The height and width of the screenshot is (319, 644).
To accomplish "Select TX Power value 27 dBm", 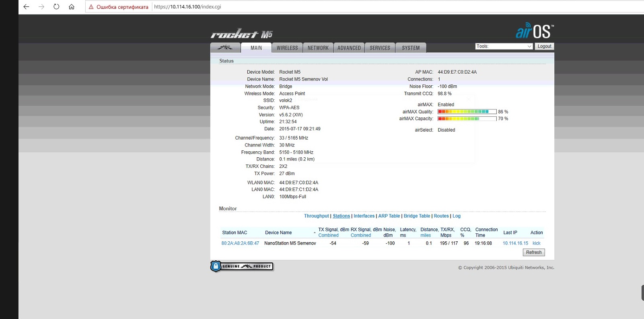I will click(287, 174).
